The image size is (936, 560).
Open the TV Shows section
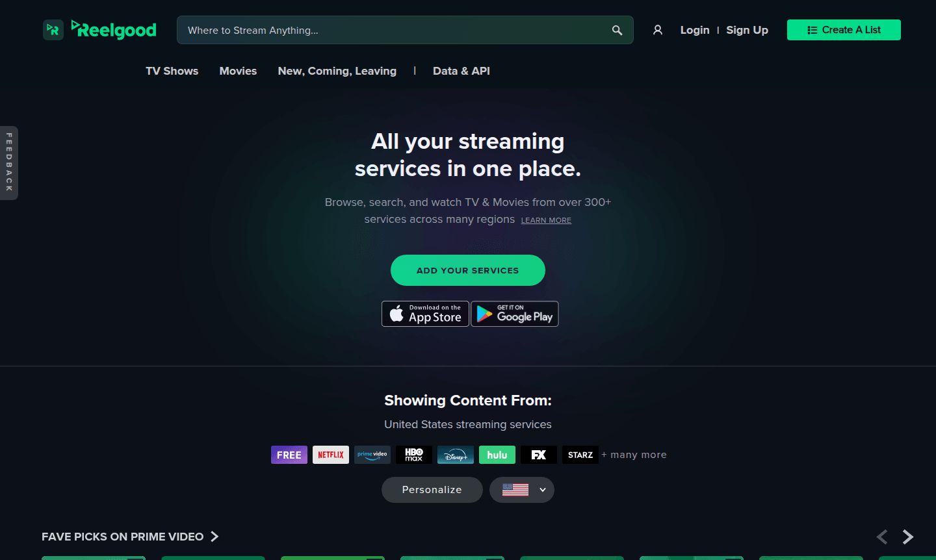point(172,71)
